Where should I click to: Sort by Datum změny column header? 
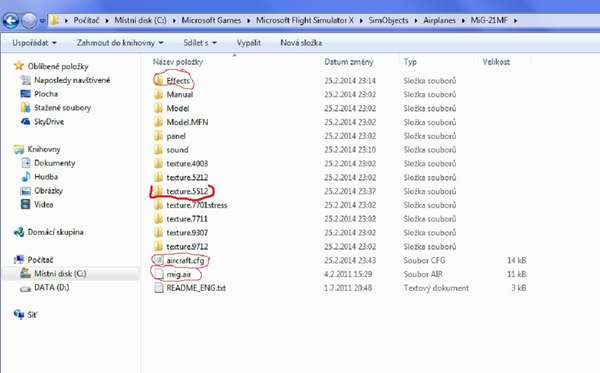coord(349,62)
